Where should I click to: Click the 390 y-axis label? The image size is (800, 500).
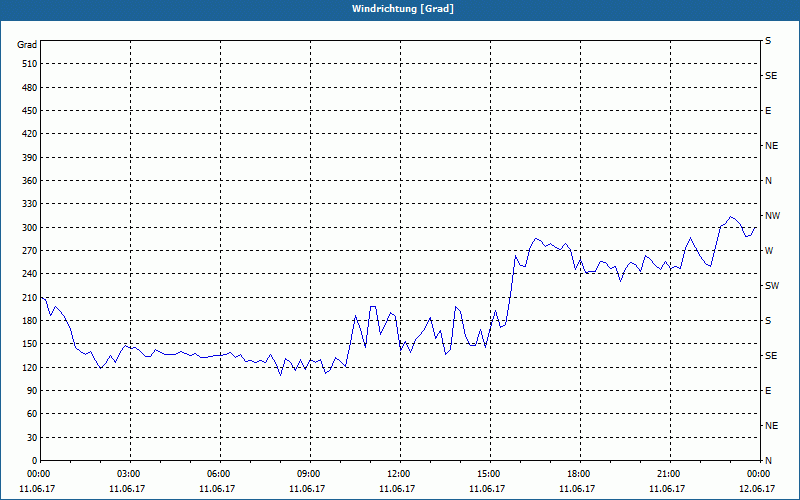click(x=30, y=157)
